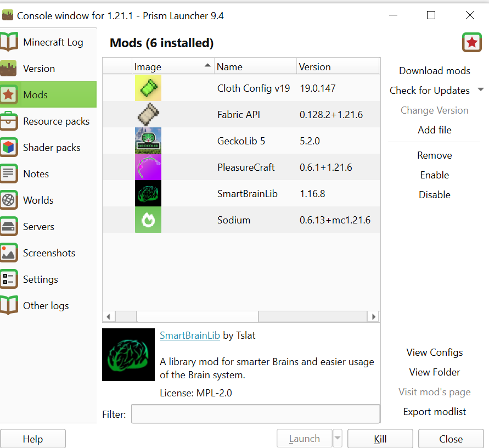Image resolution: width=489 pixels, height=448 pixels.
Task: Open View Configs
Action: 435,352
